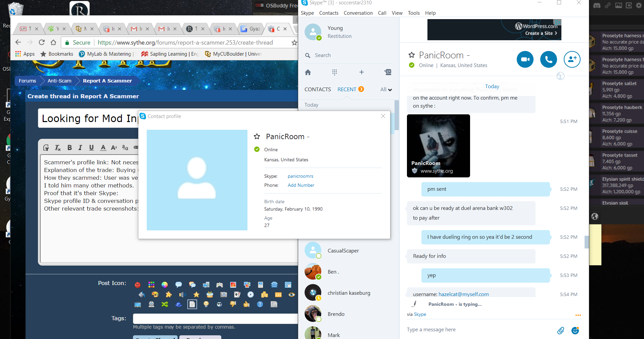This screenshot has height=339, width=644.
Task: Click the Discord icon in OSBuddy panel
Action: (x=597, y=5)
